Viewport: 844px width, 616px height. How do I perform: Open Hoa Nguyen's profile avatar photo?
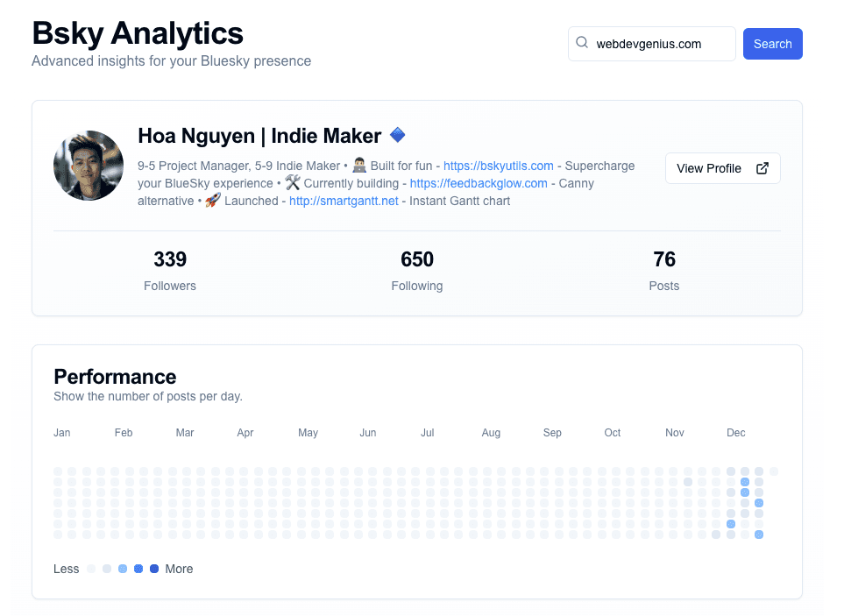[x=89, y=166]
